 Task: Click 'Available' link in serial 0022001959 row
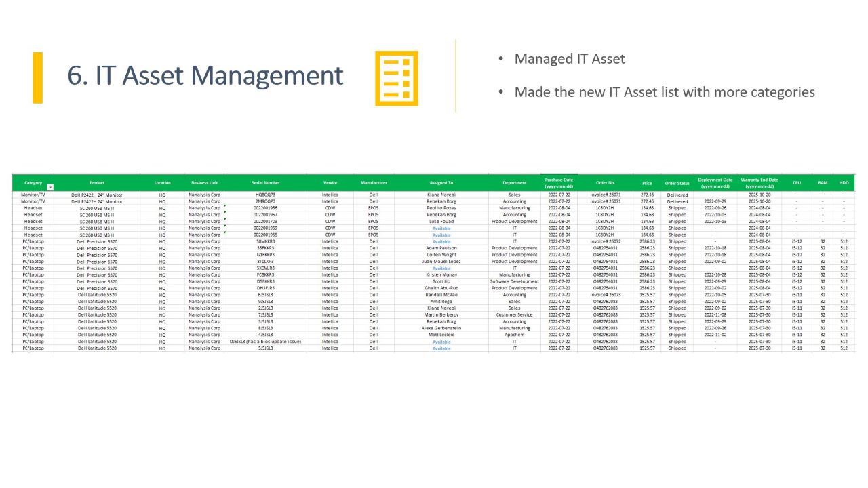[441, 228]
